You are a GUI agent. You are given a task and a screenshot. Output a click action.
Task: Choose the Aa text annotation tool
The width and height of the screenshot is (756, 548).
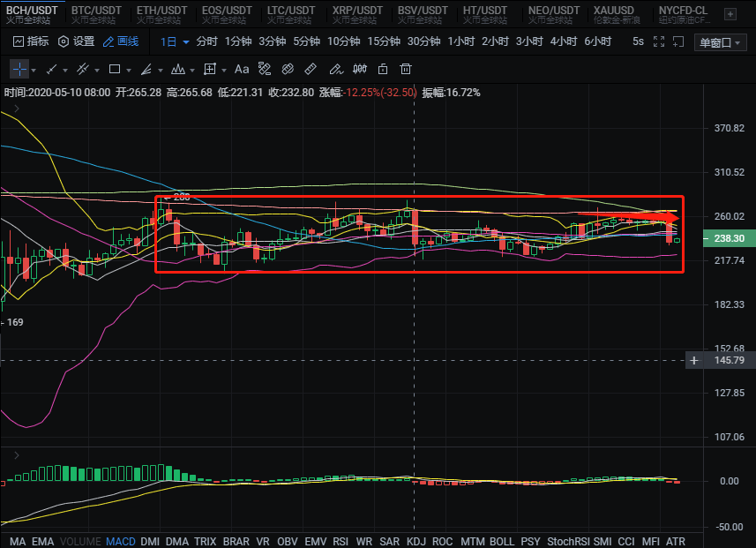coord(242,69)
